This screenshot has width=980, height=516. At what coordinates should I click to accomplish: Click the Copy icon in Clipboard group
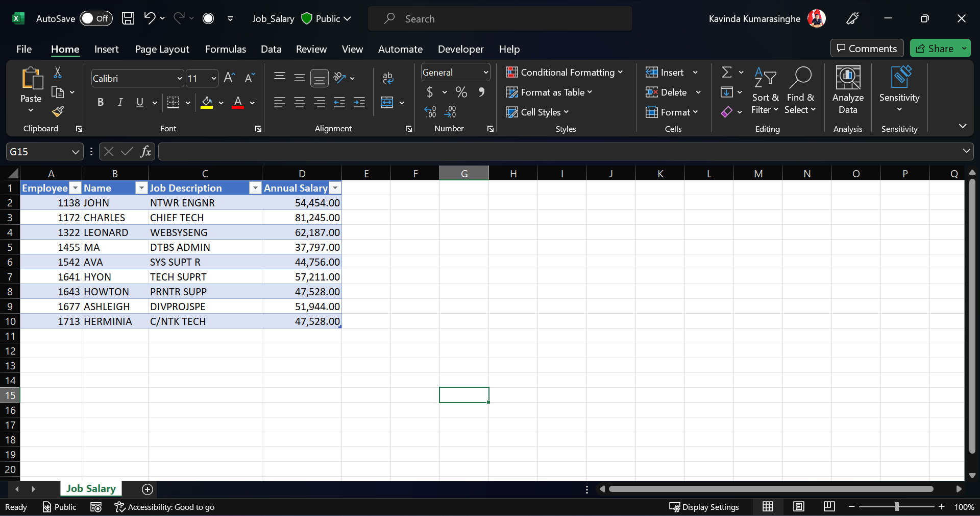(x=58, y=92)
